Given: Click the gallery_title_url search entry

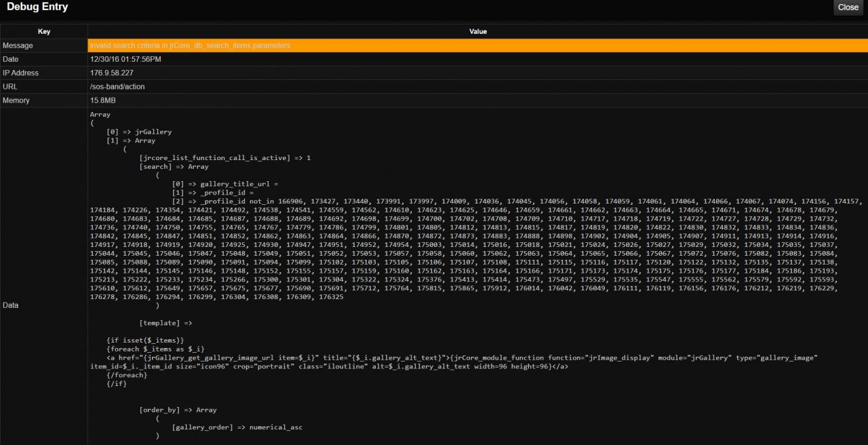Looking at the screenshot, I should [x=225, y=184].
